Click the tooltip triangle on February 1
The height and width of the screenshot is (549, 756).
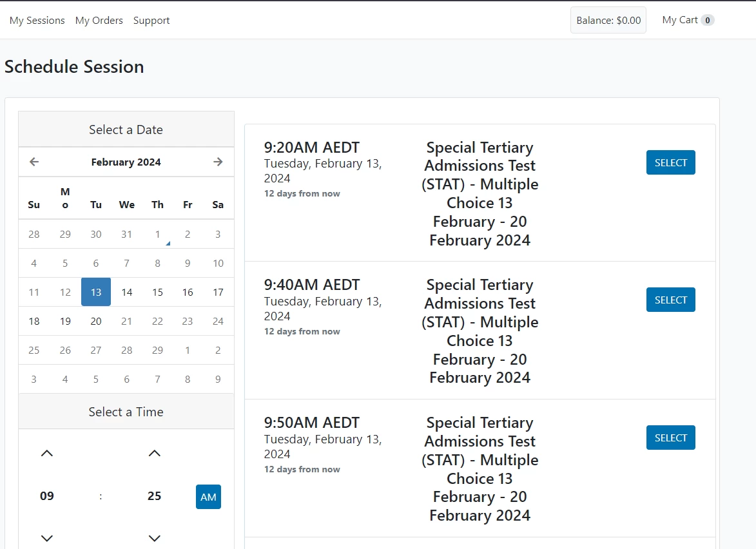click(x=168, y=241)
